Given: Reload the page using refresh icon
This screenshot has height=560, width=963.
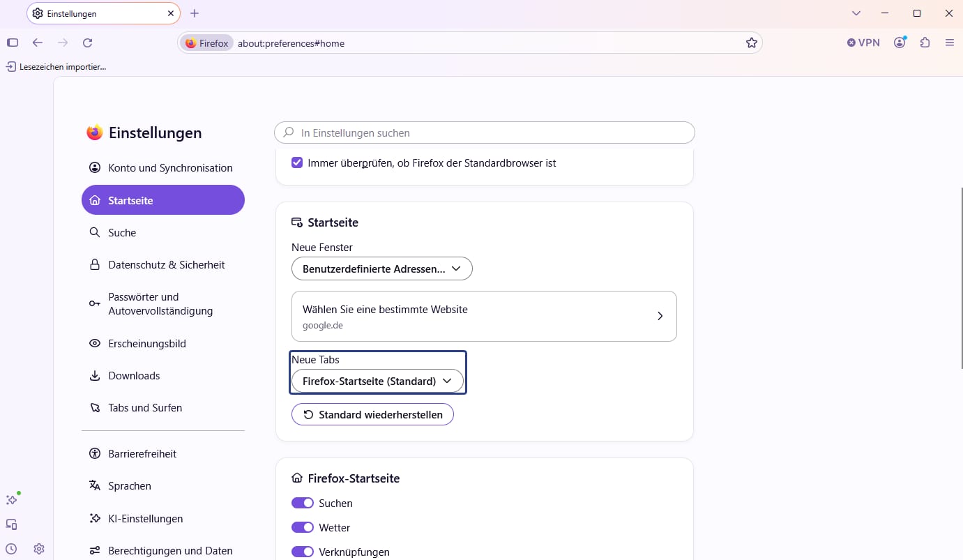Looking at the screenshot, I should 87,43.
